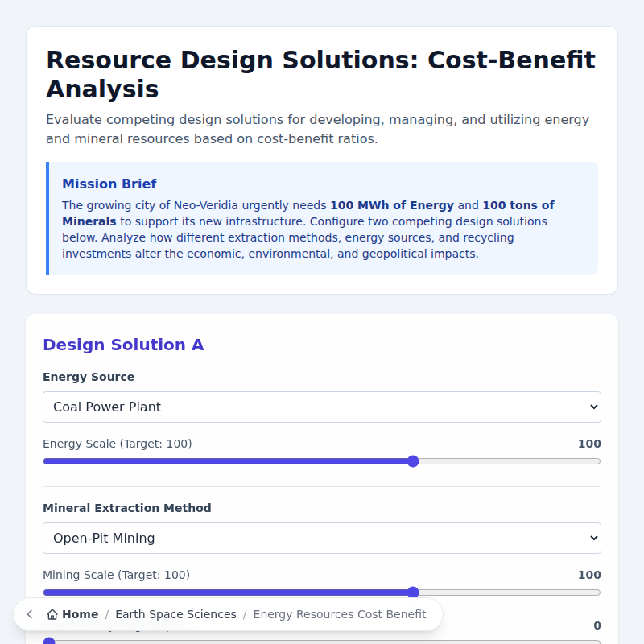
Task: Click the Home breadcrumb link
Action: [x=78, y=613]
